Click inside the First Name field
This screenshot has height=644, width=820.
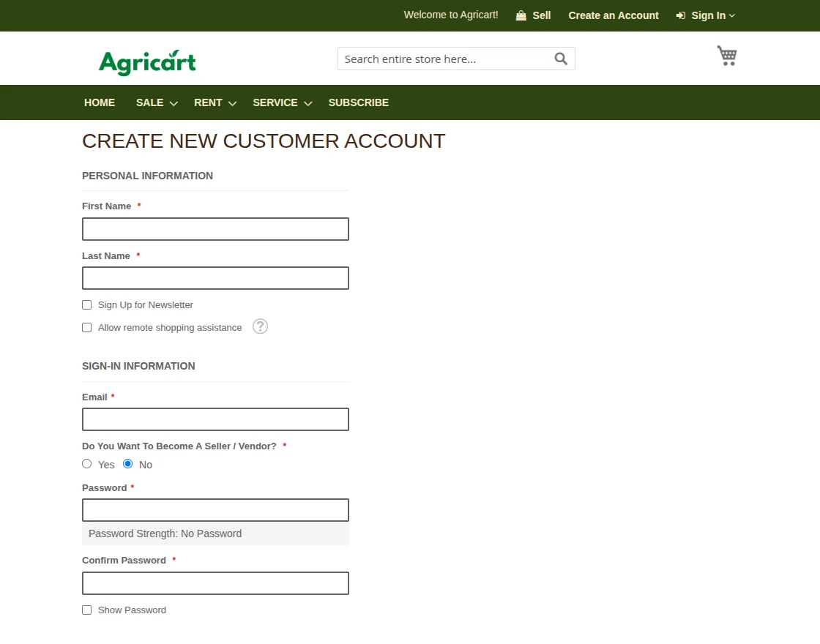215,228
